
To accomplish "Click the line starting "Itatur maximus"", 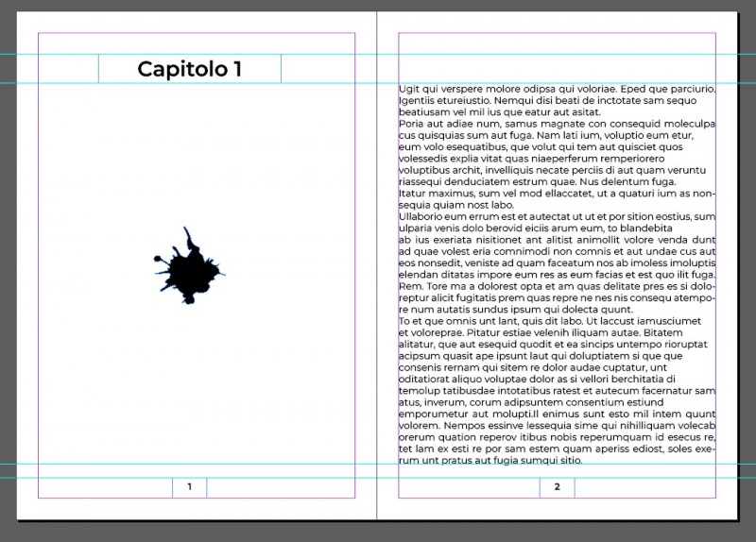I will [x=557, y=194].
